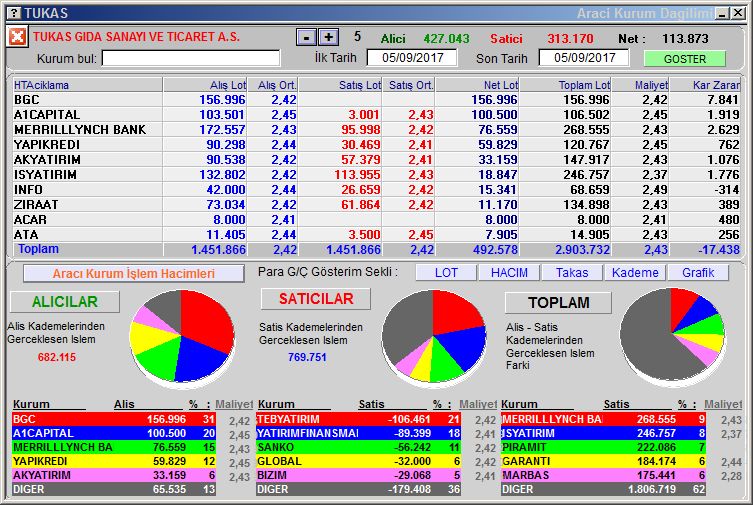Screen dimensions: 753x505
Task: Click the TOPLAM button
Action: click(x=559, y=302)
